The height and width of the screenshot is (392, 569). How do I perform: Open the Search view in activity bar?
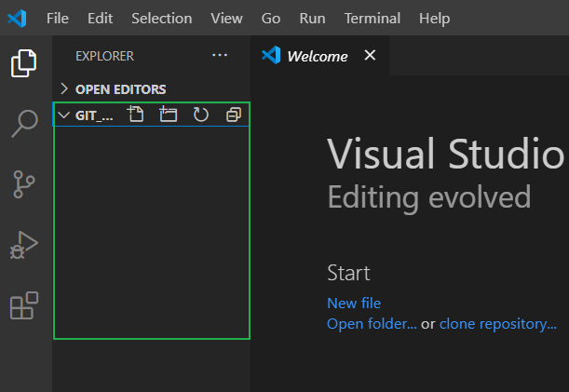coord(24,124)
